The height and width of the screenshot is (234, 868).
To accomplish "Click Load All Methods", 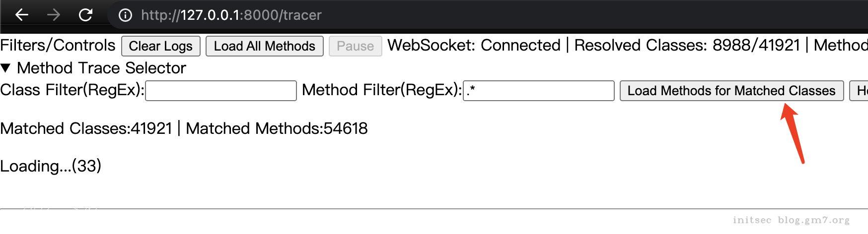I will [264, 46].
